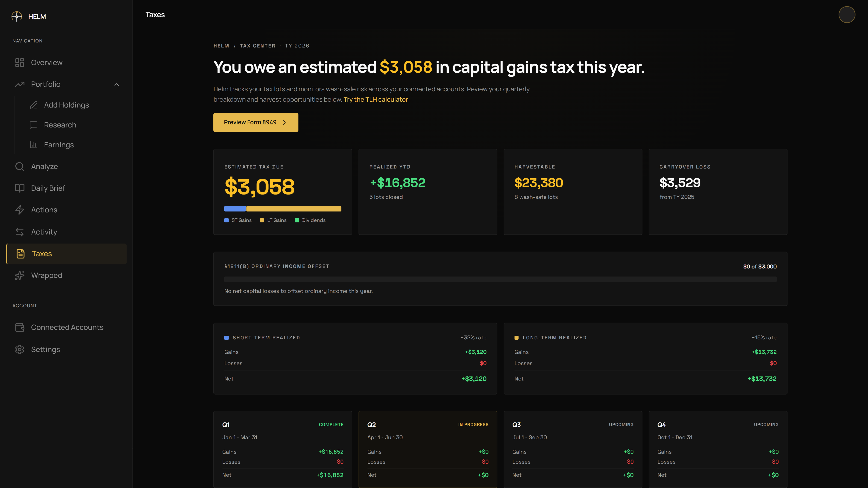
Task: Select the Q1 Complete quarter card
Action: 283,449
